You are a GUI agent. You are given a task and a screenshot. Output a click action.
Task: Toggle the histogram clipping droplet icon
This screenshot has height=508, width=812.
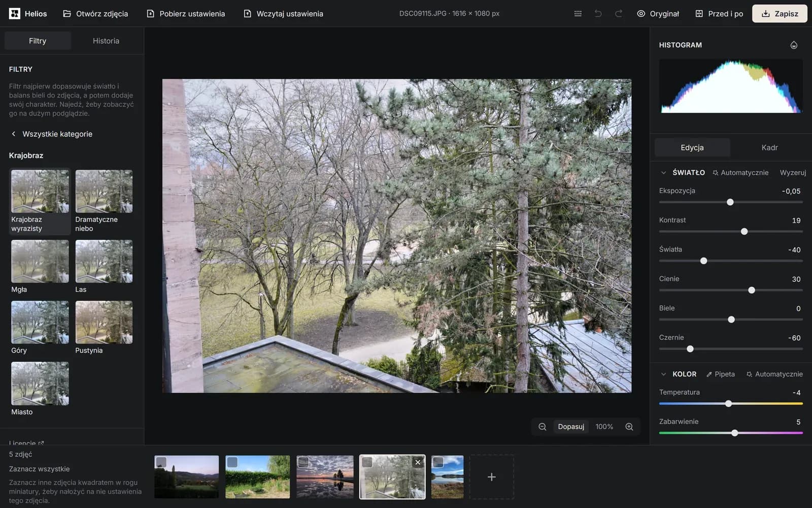[794, 45]
